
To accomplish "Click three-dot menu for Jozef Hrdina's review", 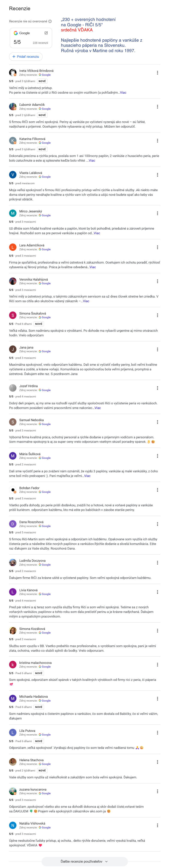I will [x=157, y=388].
